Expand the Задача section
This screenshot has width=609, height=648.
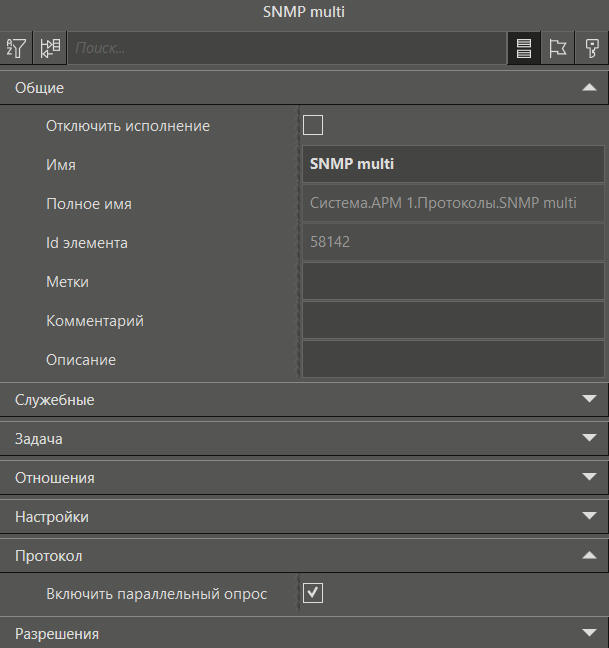[x=304, y=438]
